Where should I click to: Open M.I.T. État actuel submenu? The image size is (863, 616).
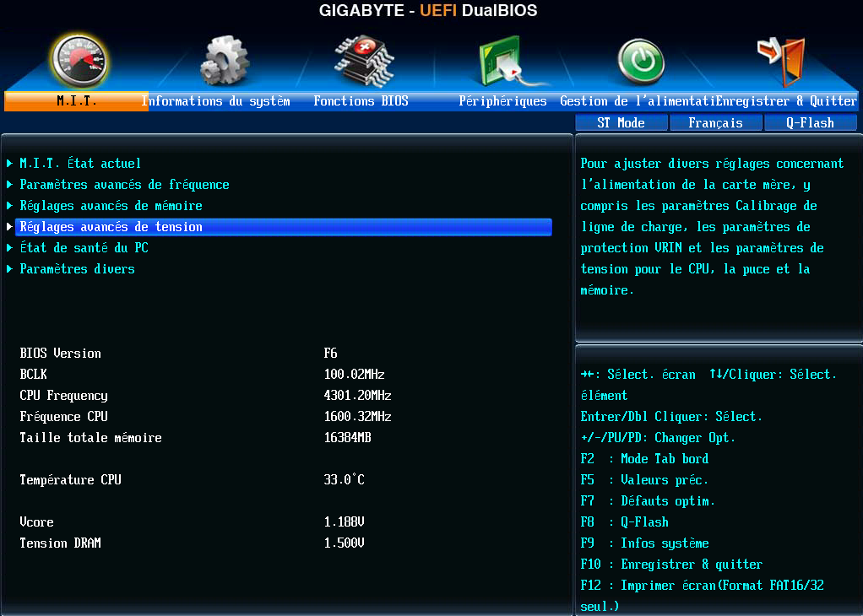click(80, 164)
